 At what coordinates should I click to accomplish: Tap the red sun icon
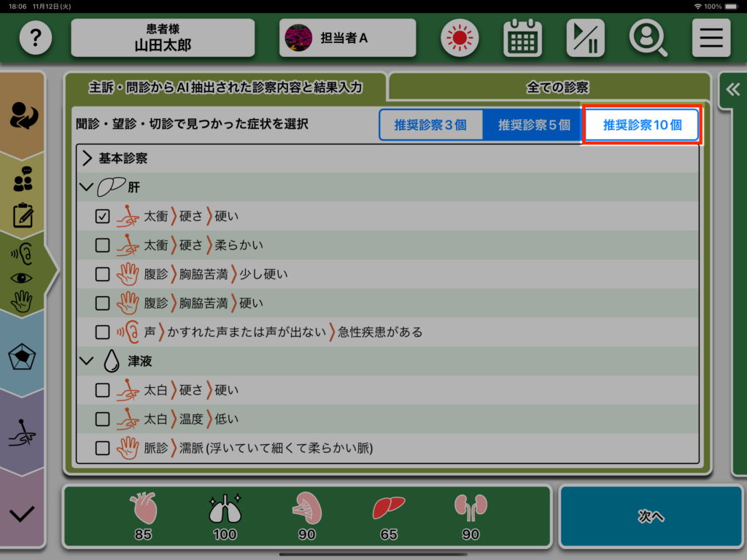(460, 38)
